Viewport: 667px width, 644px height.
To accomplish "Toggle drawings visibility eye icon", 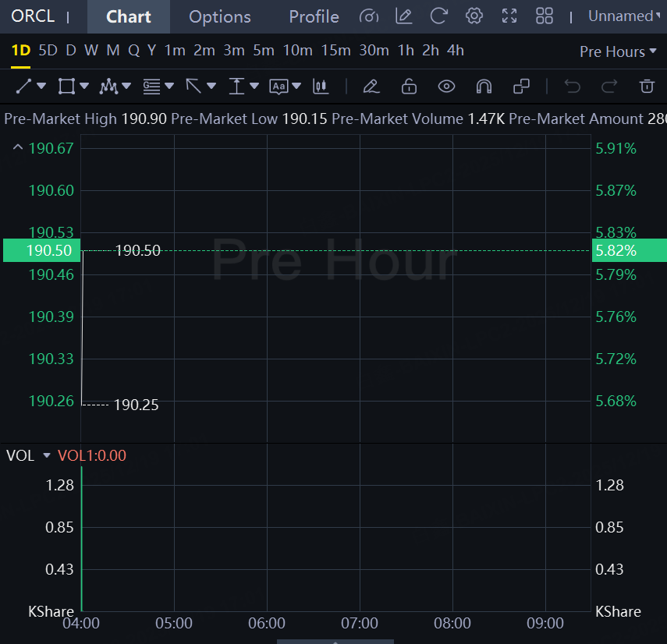I will click(447, 87).
